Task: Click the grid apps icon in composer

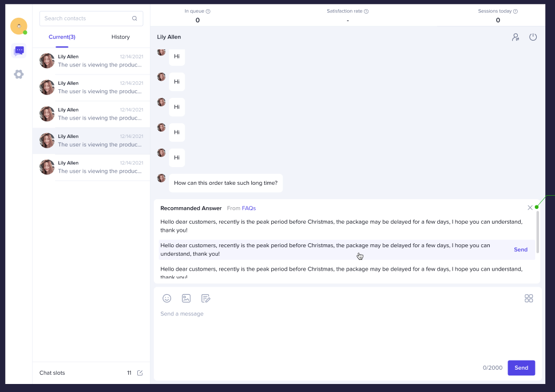Action: tap(529, 298)
